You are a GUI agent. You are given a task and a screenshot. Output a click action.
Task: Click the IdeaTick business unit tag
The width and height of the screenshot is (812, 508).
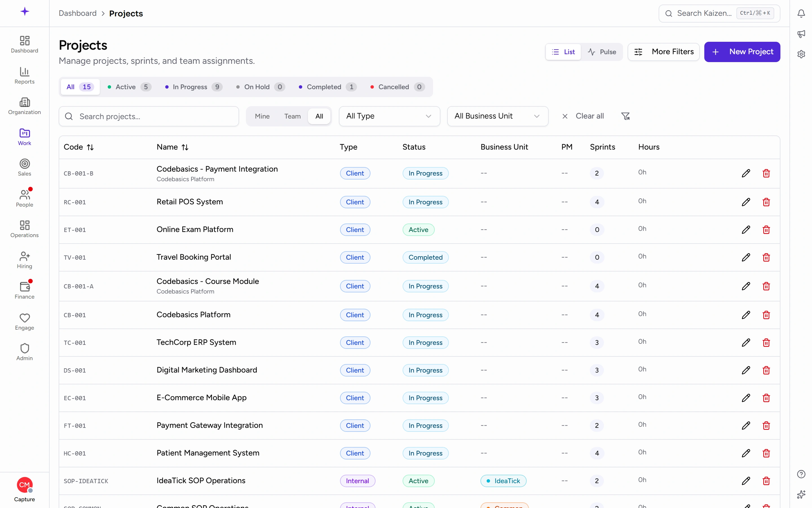pos(503,481)
